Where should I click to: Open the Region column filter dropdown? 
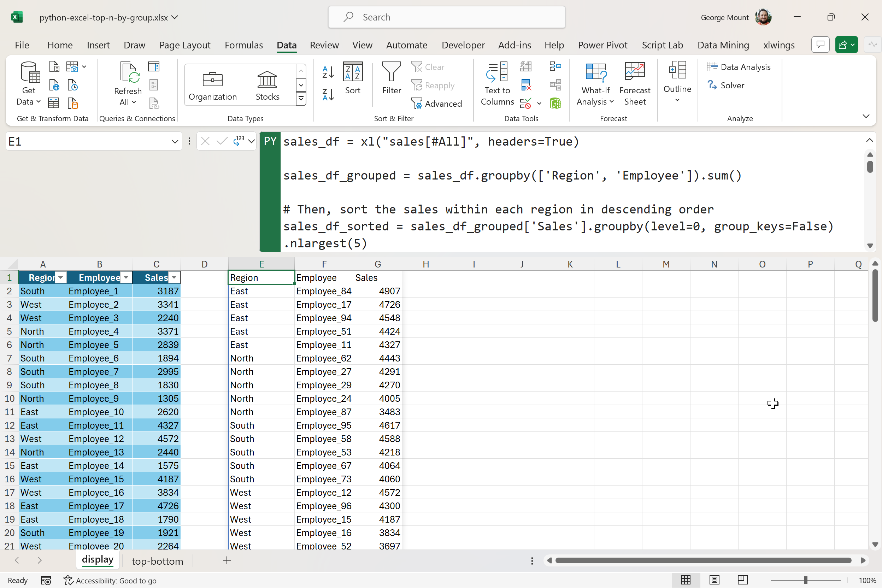[60, 277]
